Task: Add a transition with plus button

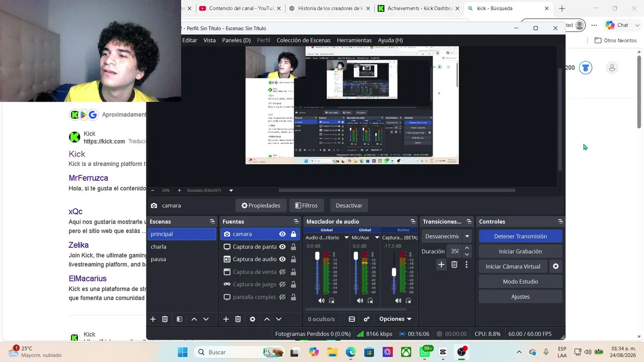Action: [x=441, y=264]
